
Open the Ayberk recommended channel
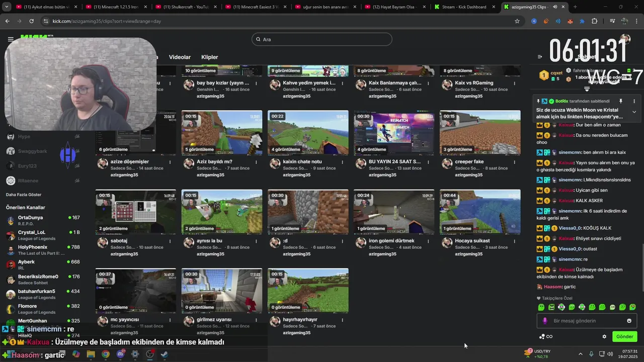click(43, 264)
